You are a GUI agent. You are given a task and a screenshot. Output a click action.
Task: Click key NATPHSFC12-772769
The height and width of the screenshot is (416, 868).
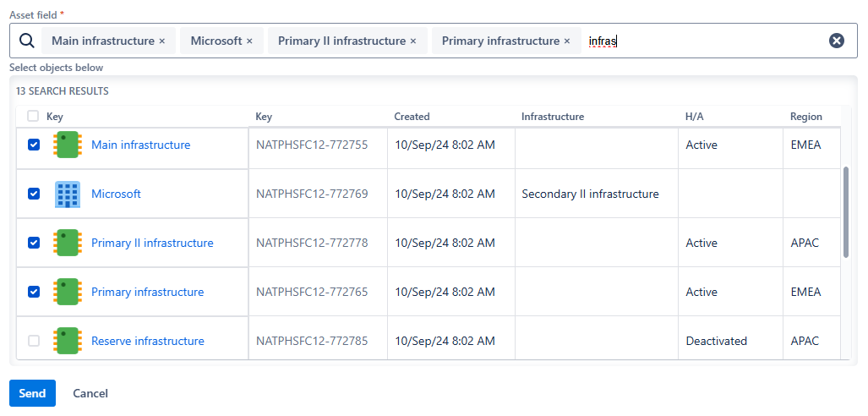tap(312, 194)
